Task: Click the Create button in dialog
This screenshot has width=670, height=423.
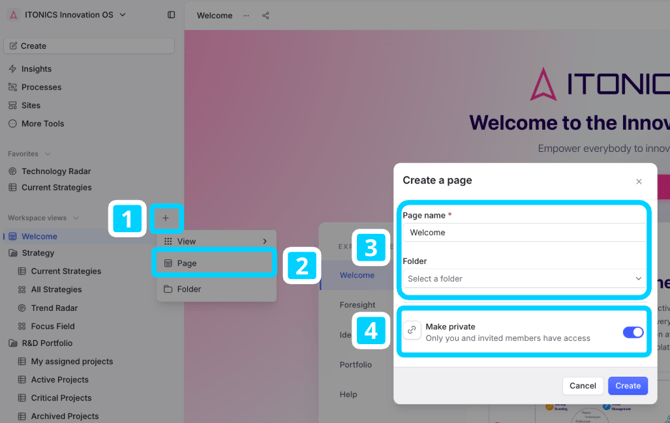Action: 628,386
